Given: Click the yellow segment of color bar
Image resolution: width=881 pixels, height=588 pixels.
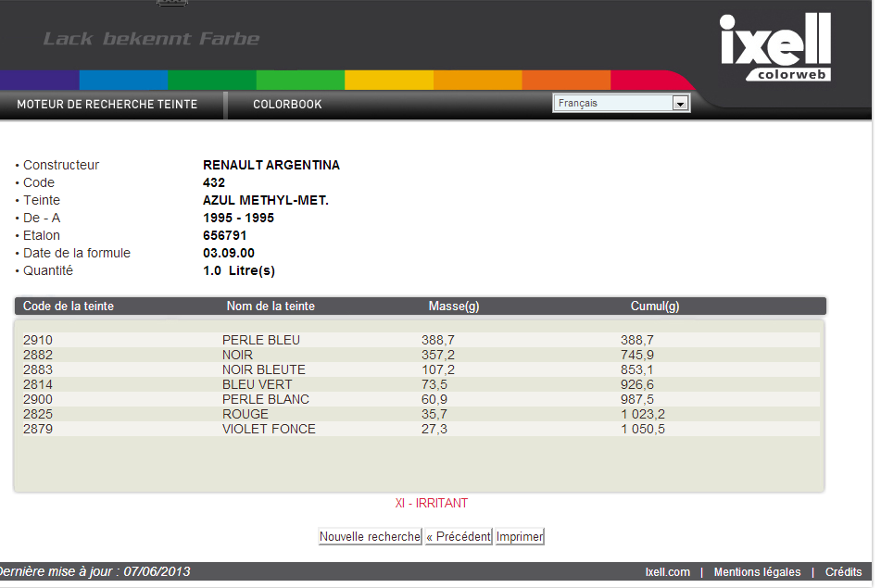Looking at the screenshot, I should coord(389,81).
